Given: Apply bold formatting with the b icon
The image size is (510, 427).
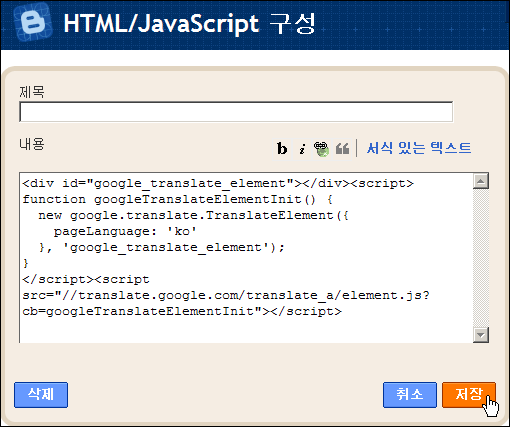Looking at the screenshot, I should (x=282, y=149).
